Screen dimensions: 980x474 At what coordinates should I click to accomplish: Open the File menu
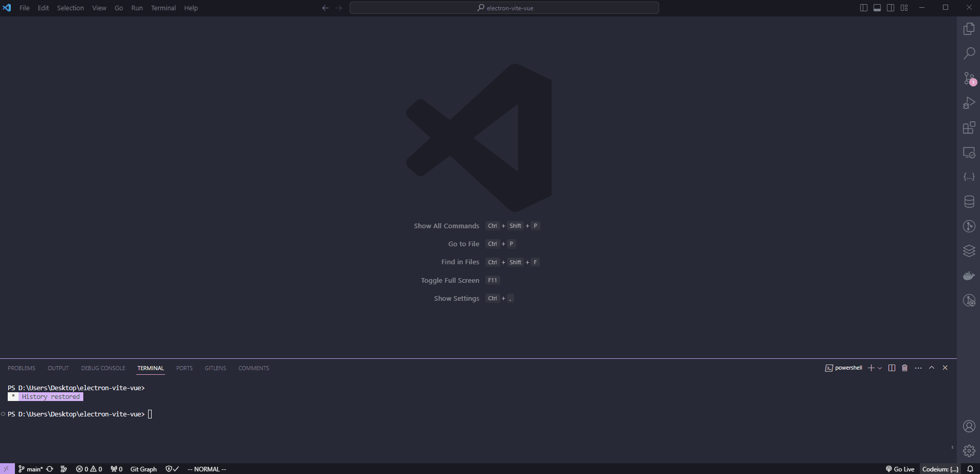tap(25, 8)
